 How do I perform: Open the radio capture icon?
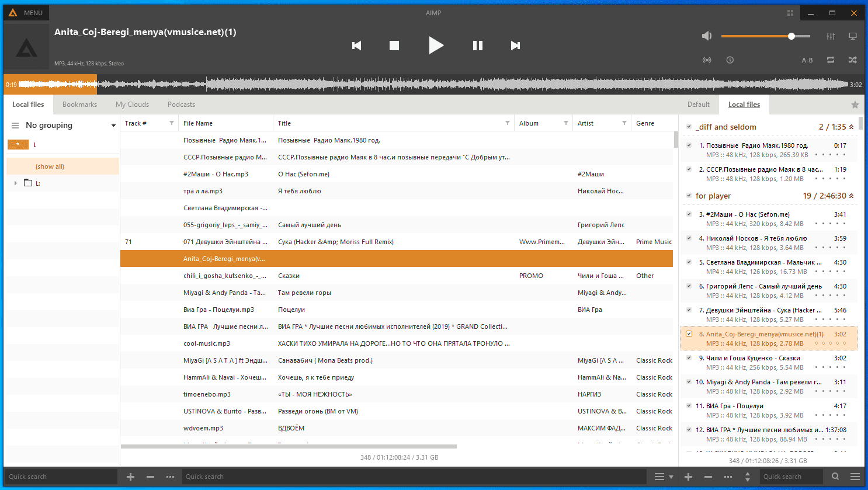point(707,60)
